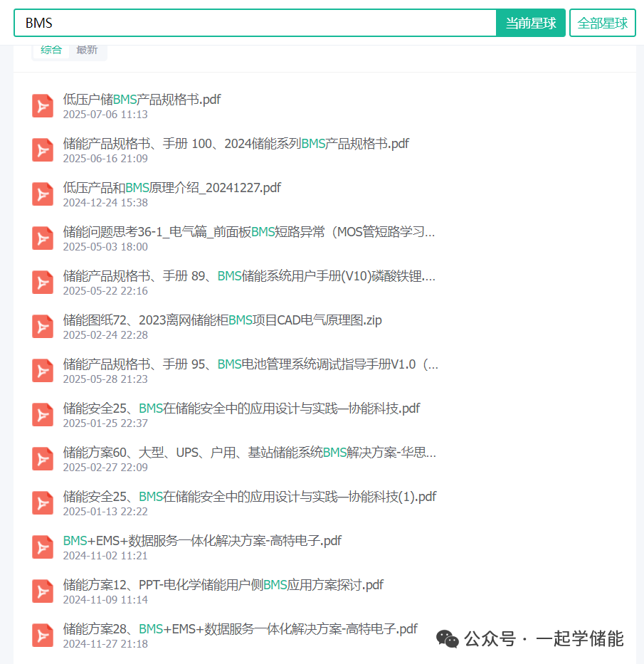Viewport: 644px width, 664px height.
Task: Open 储能产品规格书、手册 100 file
Action: tap(236, 144)
